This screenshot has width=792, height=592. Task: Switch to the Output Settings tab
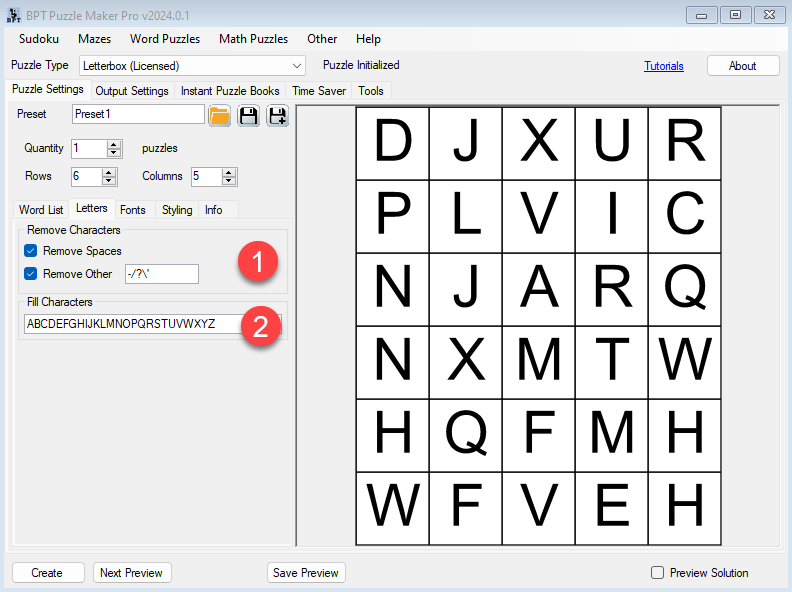coord(131,91)
